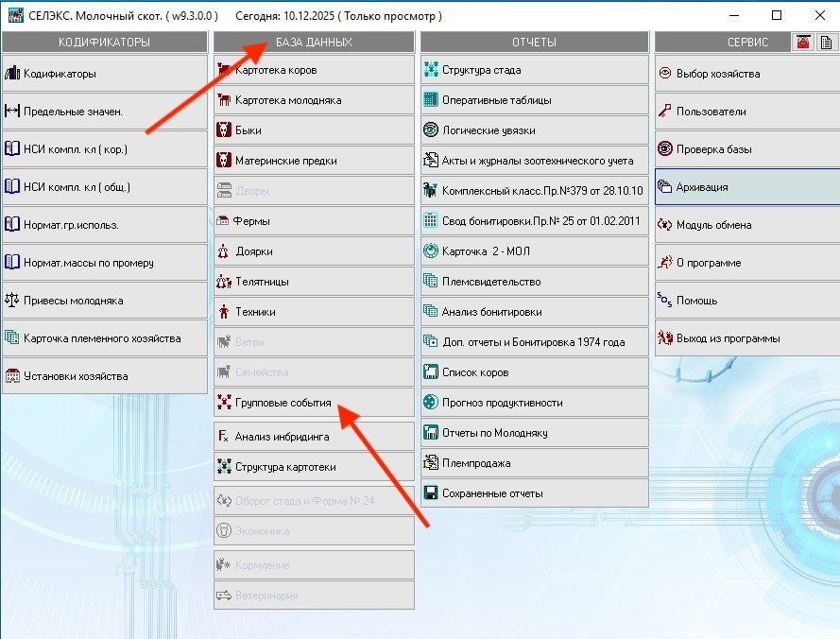Click the Установки хозяйства building icon
This screenshot has width=840, height=639.
pyautogui.click(x=11, y=376)
